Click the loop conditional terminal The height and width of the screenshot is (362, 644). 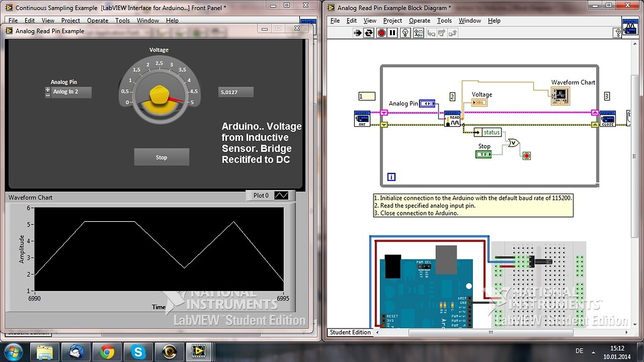[527, 156]
